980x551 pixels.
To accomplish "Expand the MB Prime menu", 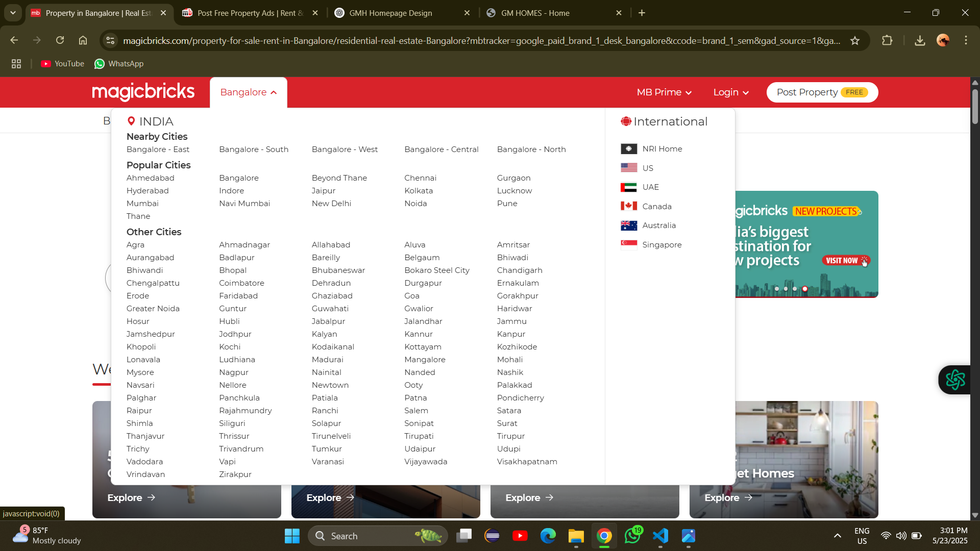I will [x=664, y=92].
